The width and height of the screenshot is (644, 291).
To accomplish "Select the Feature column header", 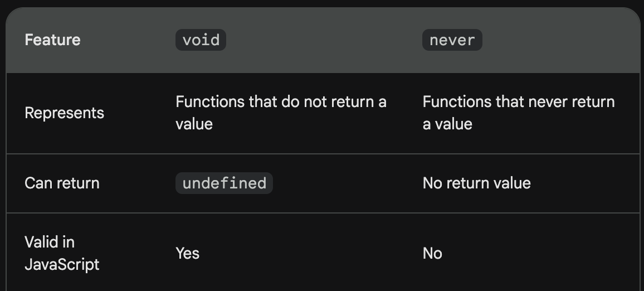I will 52,40.
